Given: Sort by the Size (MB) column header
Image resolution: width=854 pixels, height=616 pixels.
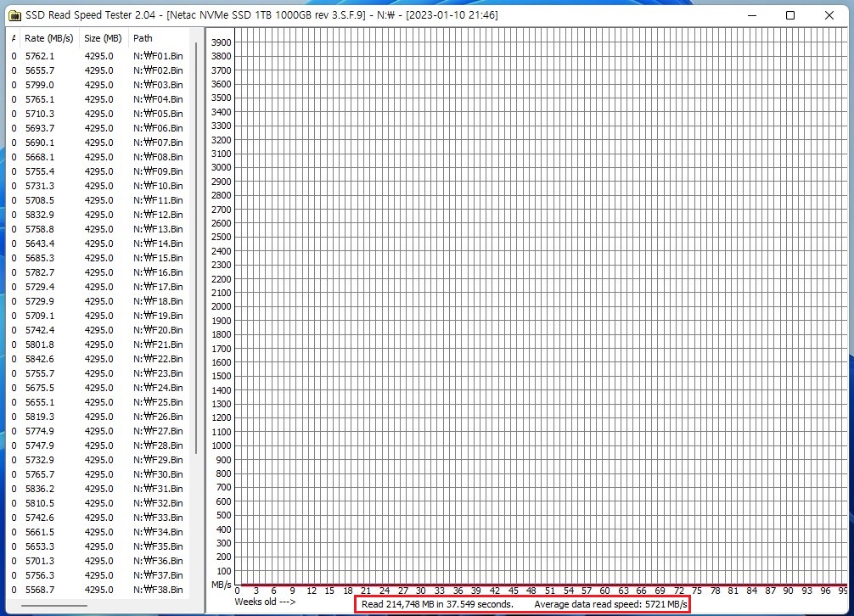Looking at the screenshot, I should (x=103, y=38).
